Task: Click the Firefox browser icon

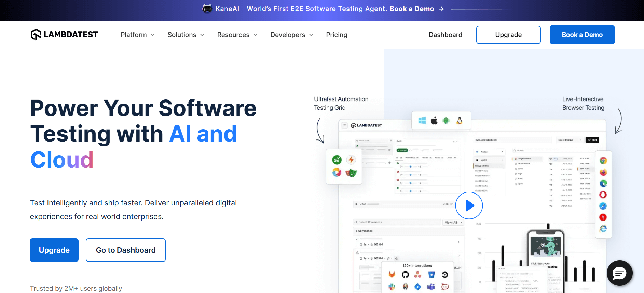Action: [603, 172]
